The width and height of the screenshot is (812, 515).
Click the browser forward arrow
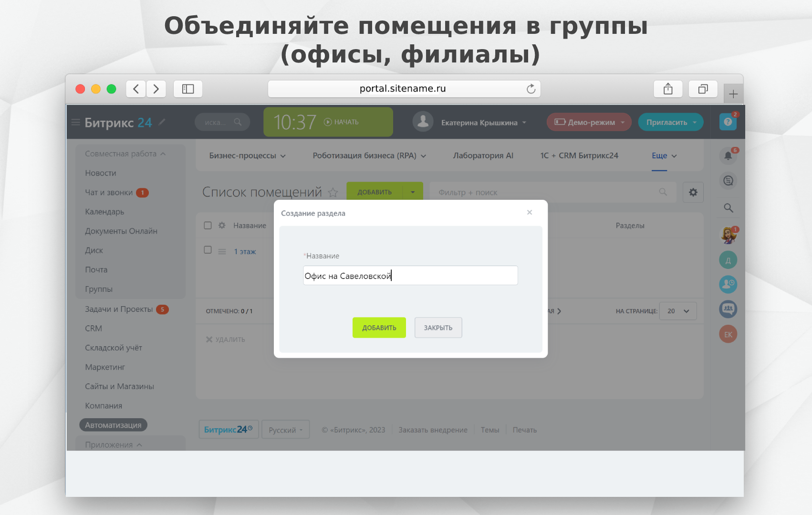[156, 89]
